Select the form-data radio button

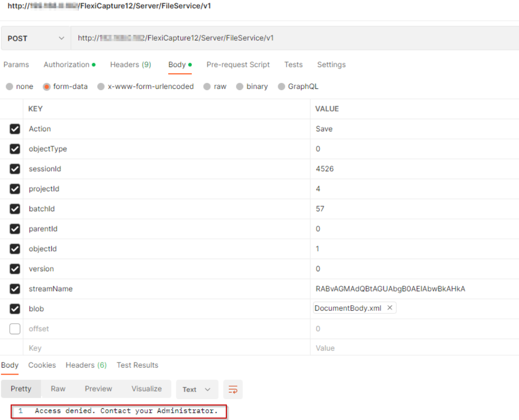pos(47,87)
